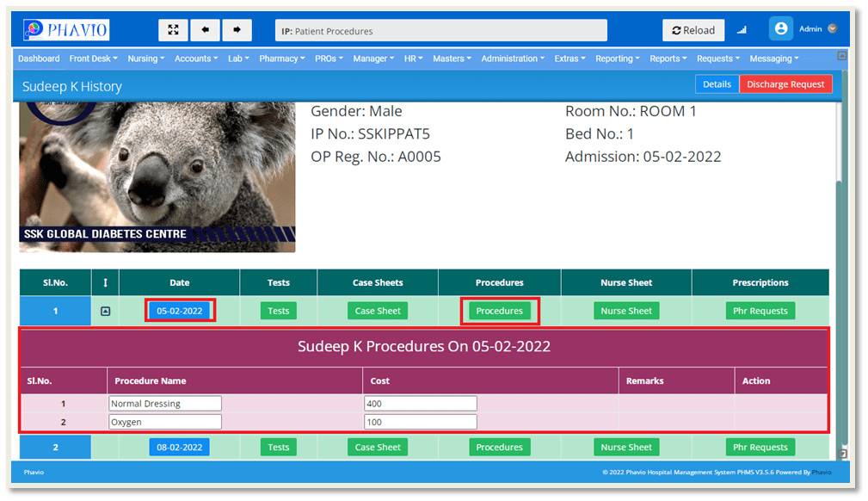Screen dimensions: 868x501
Task: Go forward with the right arrow button
Action: (237, 30)
